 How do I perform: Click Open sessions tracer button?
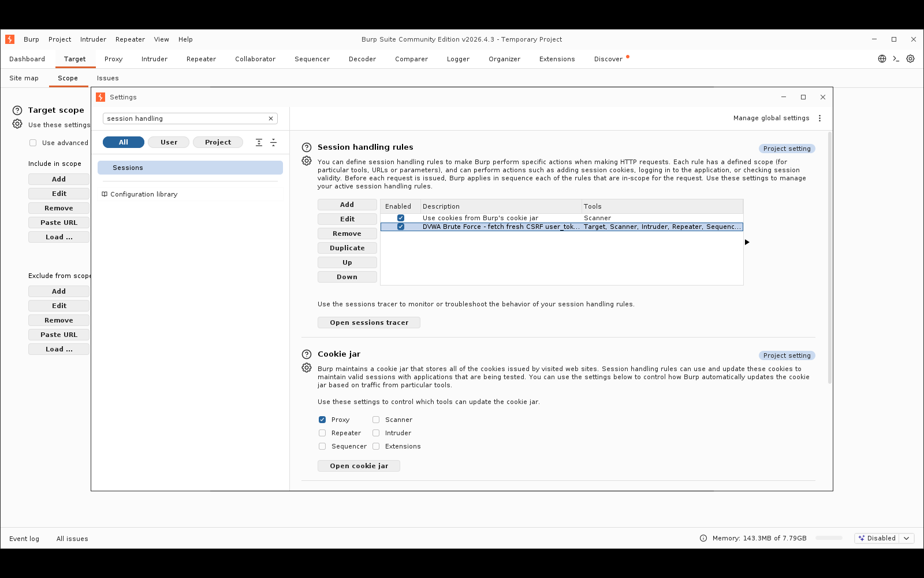[369, 323]
